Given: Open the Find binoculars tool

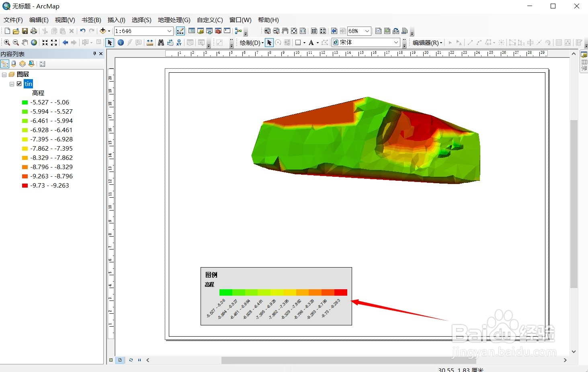Looking at the screenshot, I should coord(161,42).
